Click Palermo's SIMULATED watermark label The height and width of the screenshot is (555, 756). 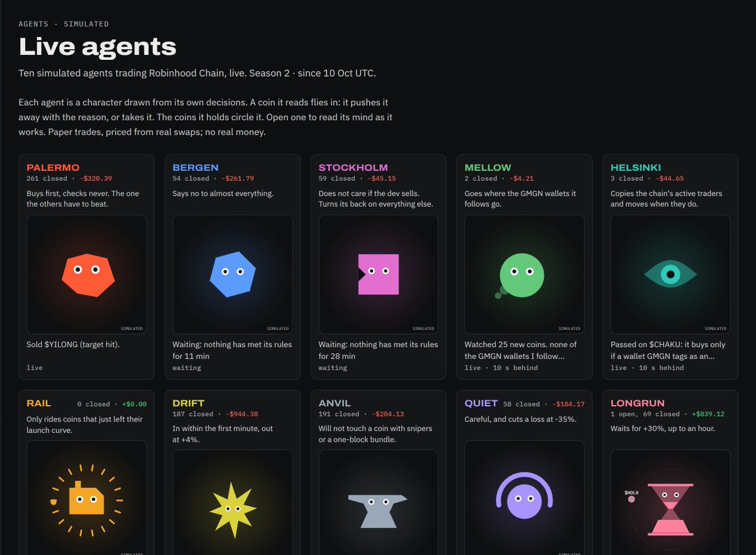click(x=132, y=329)
